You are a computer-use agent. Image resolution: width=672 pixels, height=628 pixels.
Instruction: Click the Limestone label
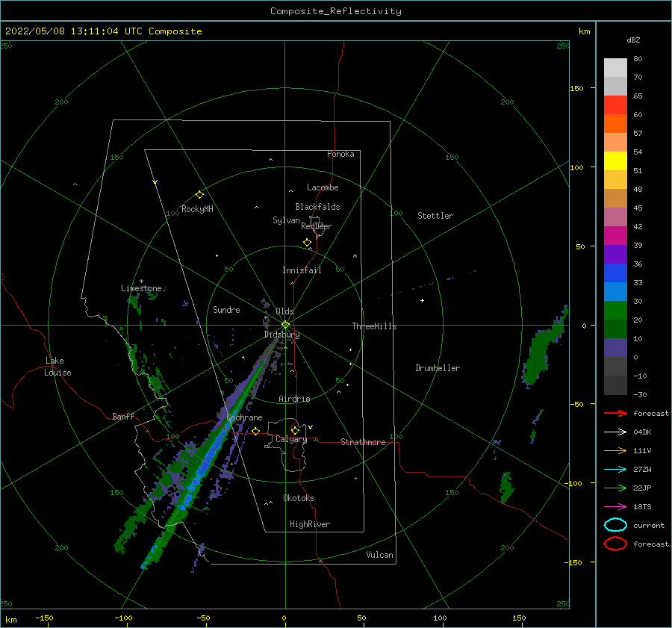click(141, 288)
